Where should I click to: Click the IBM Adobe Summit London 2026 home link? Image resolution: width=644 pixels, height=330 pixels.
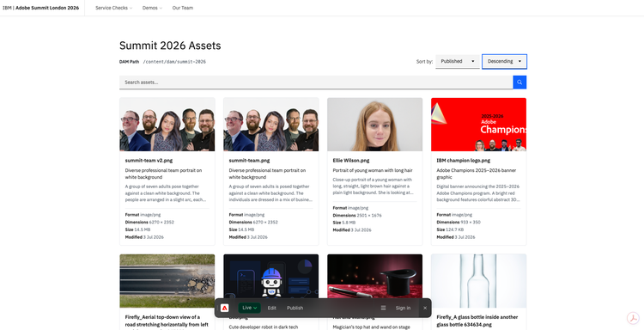point(40,8)
